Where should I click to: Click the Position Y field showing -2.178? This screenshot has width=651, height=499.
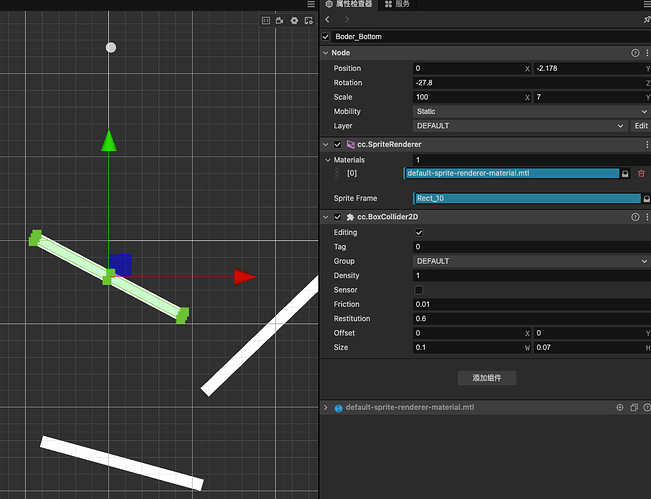(x=592, y=68)
